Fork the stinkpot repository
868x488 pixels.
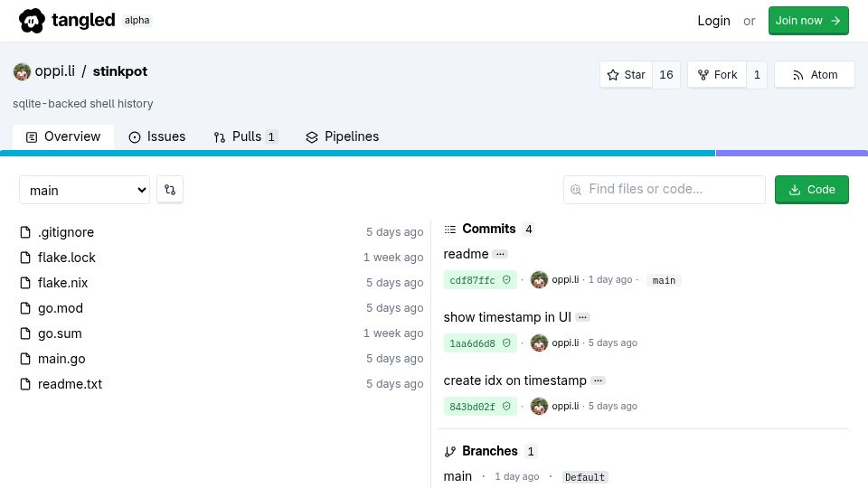717,75
